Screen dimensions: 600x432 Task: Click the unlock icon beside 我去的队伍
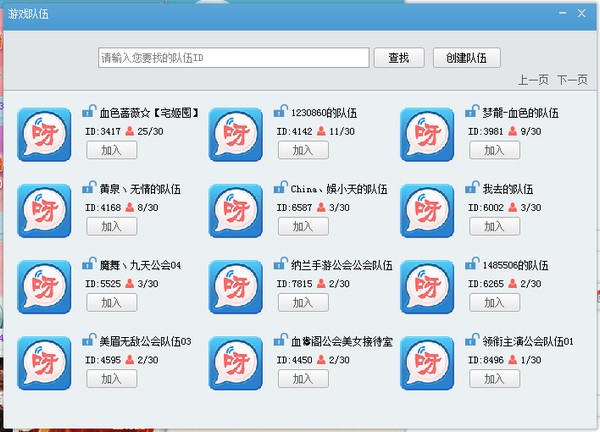472,187
